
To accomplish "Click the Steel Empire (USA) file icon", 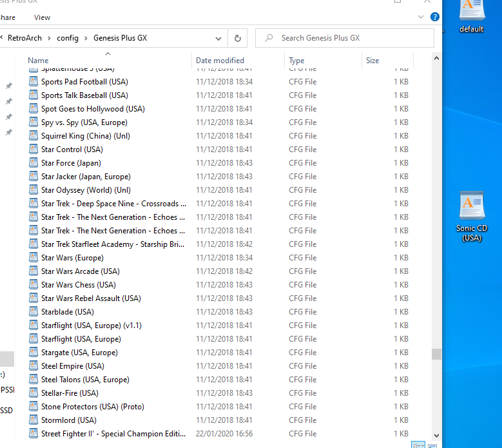I will 34,365.
